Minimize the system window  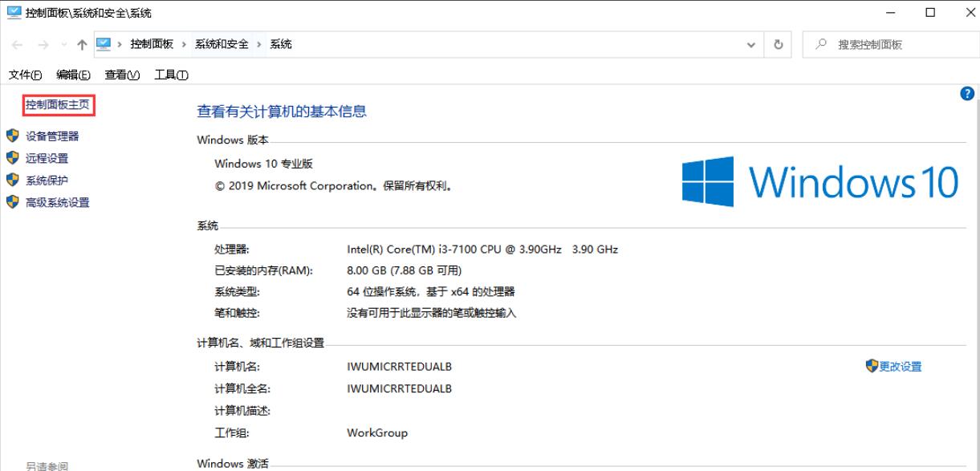pos(891,12)
